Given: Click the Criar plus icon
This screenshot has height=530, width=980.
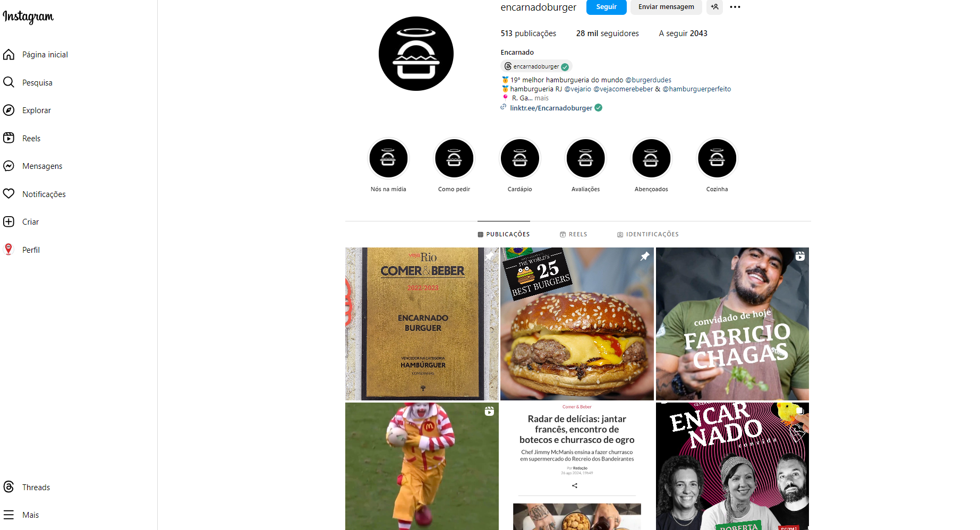Looking at the screenshot, I should pos(8,222).
